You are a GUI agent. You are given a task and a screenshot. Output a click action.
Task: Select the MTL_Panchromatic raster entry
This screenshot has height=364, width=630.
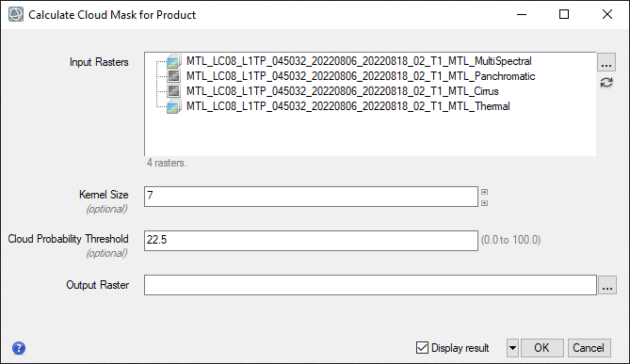[361, 76]
